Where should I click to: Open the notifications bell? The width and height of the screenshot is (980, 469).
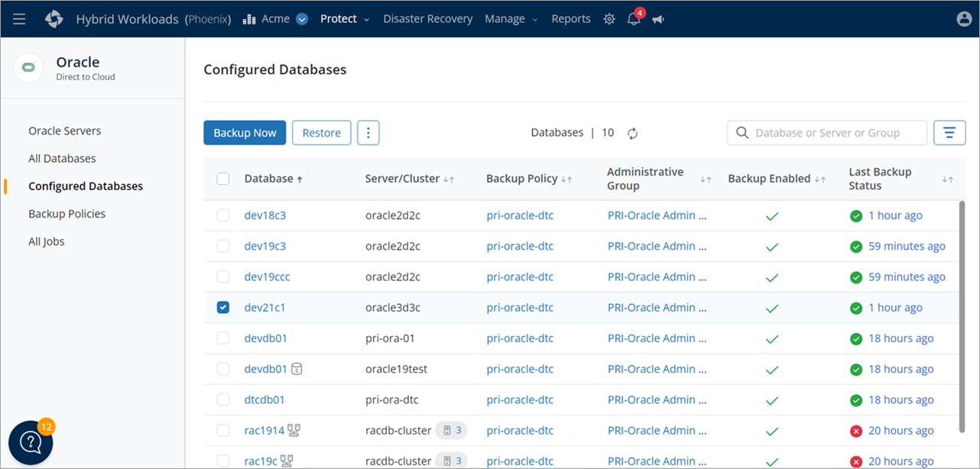pos(634,19)
